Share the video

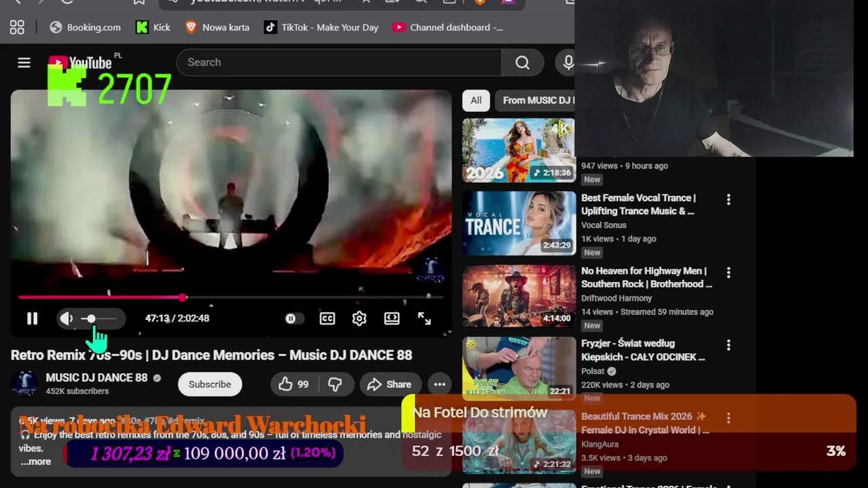[x=390, y=384]
